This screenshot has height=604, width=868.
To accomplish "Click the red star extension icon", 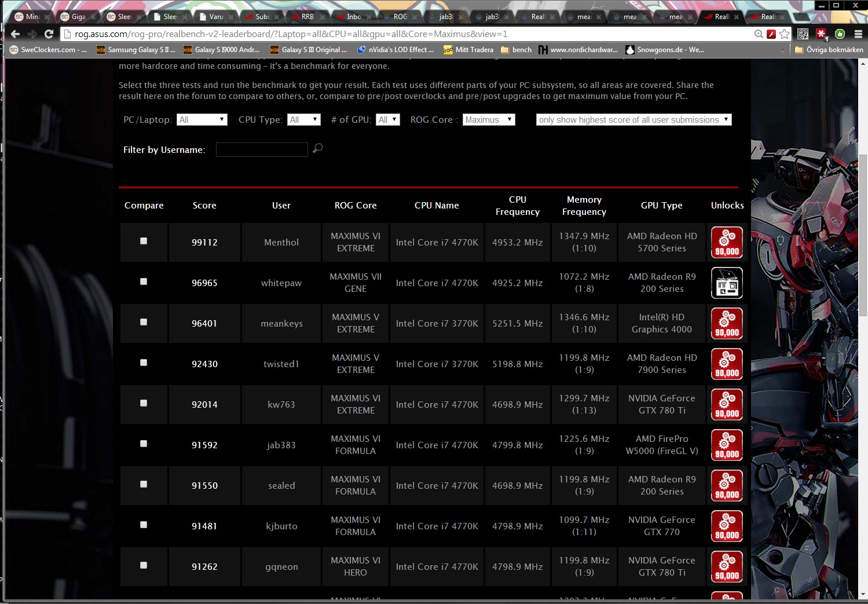I will point(821,34).
